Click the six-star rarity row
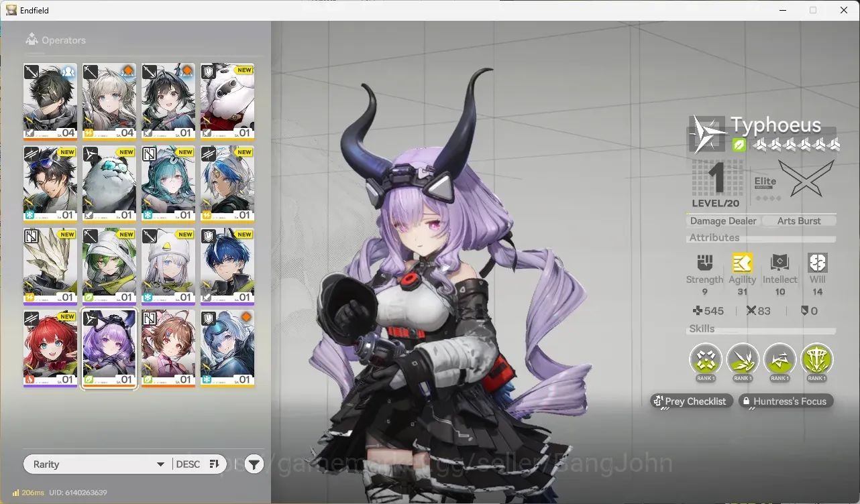Image resolution: width=860 pixels, height=504 pixels. pyautogui.click(x=796, y=145)
